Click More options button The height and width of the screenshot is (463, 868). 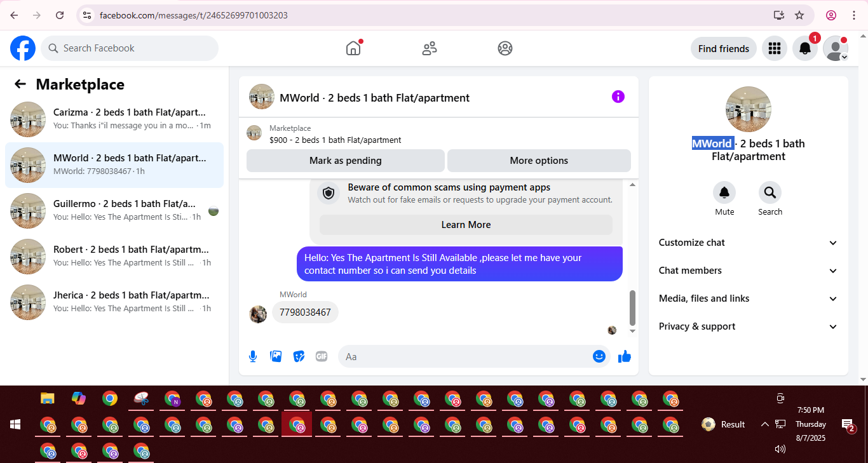tap(539, 161)
